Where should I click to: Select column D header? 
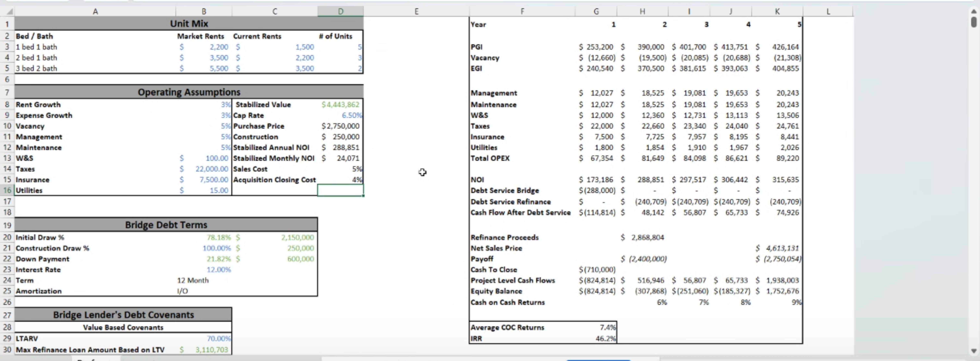tap(341, 11)
